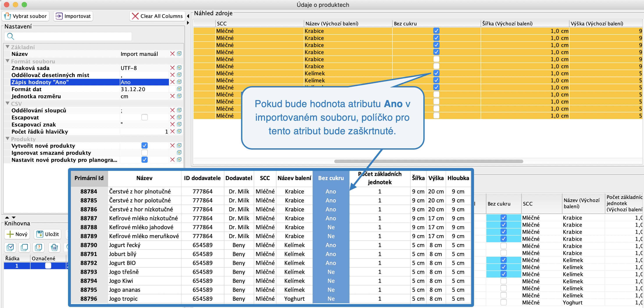The image size is (644, 308).
Task: Click the deselect-all icon in Knihovna
Action: click(x=24, y=247)
